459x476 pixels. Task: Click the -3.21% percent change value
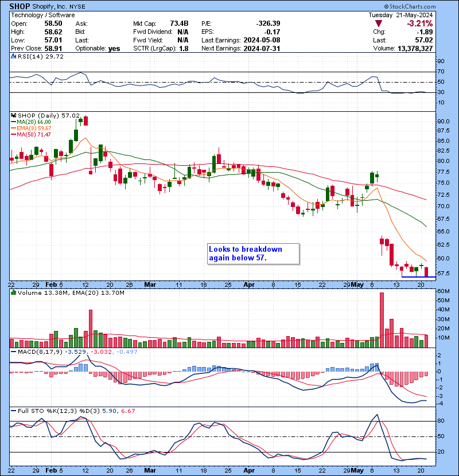(420, 24)
